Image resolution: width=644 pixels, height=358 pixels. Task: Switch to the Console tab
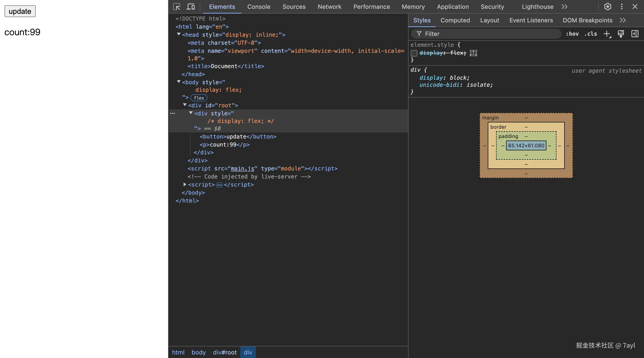(x=259, y=7)
